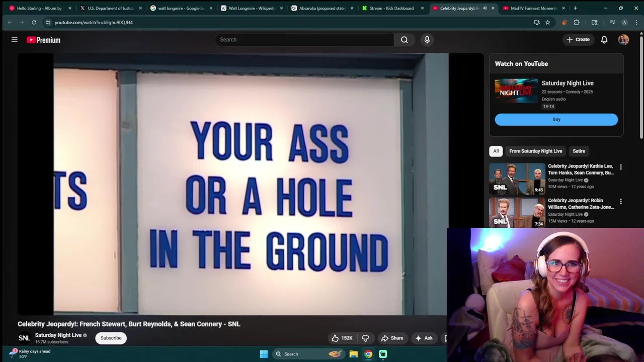Open weather widget Rainy days ahead

pos(30,354)
